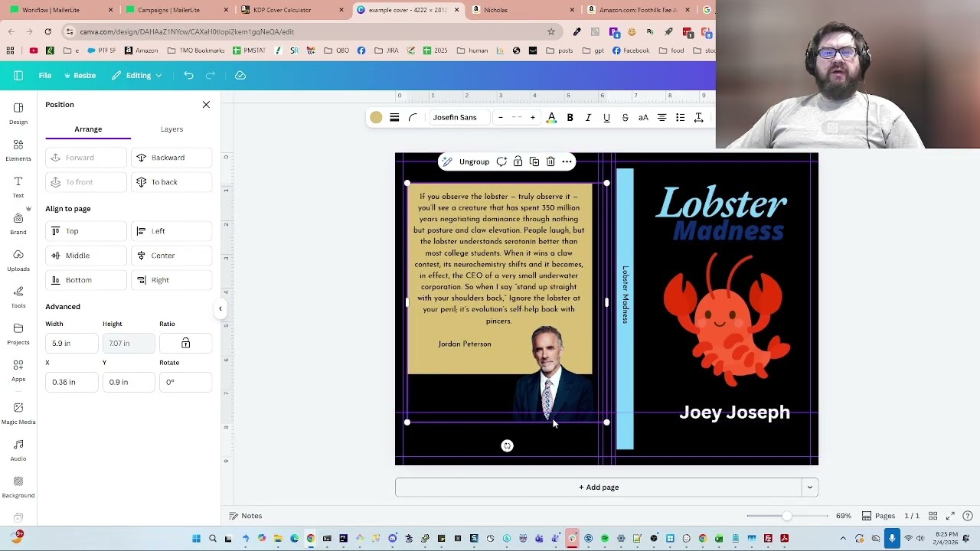980x551 pixels.
Task: Click the Magic Write pencil icon
Action: click(x=447, y=161)
